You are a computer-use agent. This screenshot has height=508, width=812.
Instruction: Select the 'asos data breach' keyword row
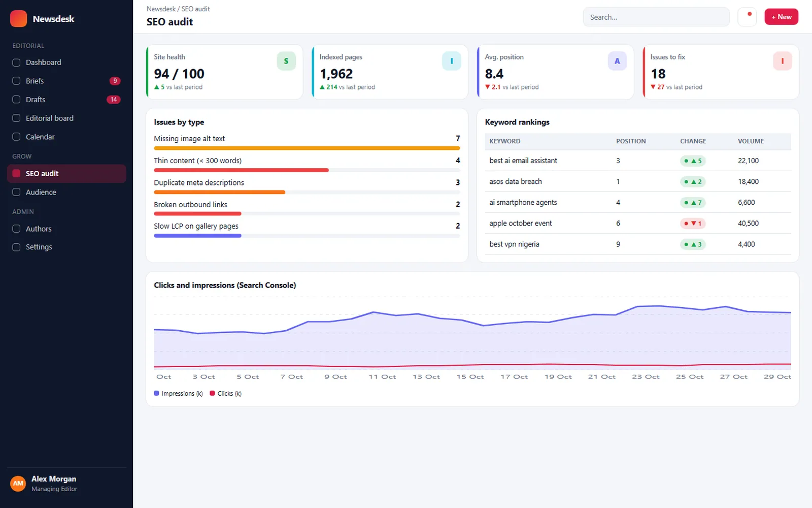[638, 181]
